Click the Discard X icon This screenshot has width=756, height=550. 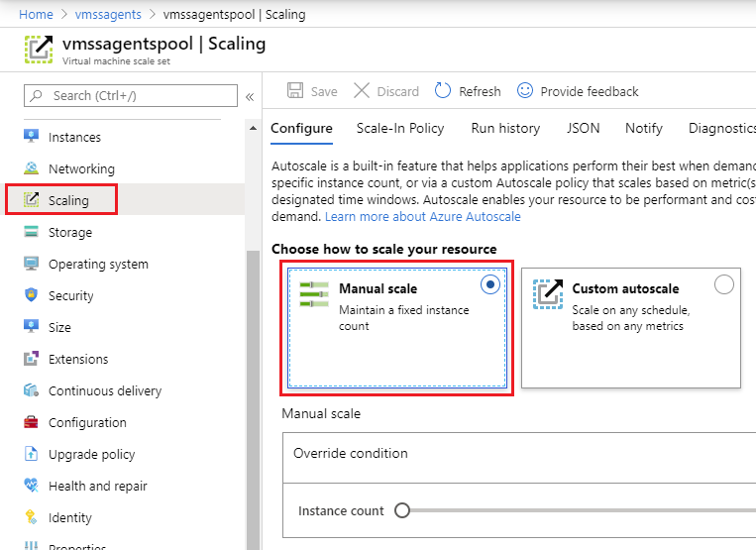pyautogui.click(x=362, y=90)
